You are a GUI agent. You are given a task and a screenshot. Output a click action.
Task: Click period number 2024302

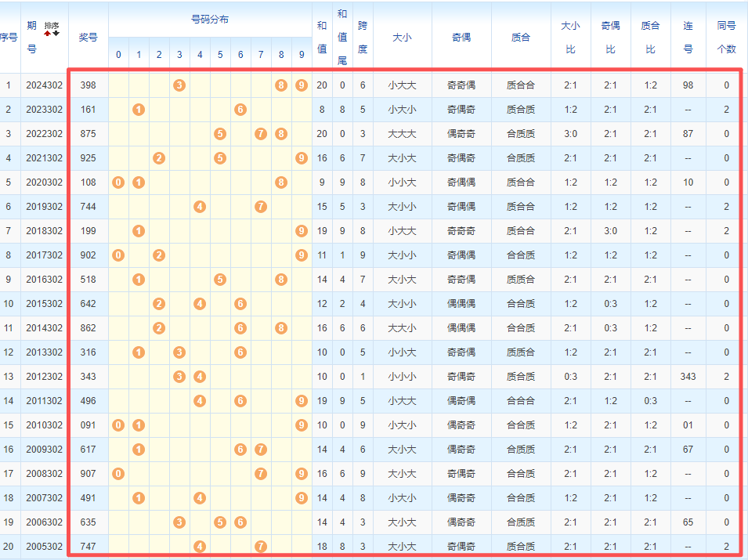(x=45, y=85)
